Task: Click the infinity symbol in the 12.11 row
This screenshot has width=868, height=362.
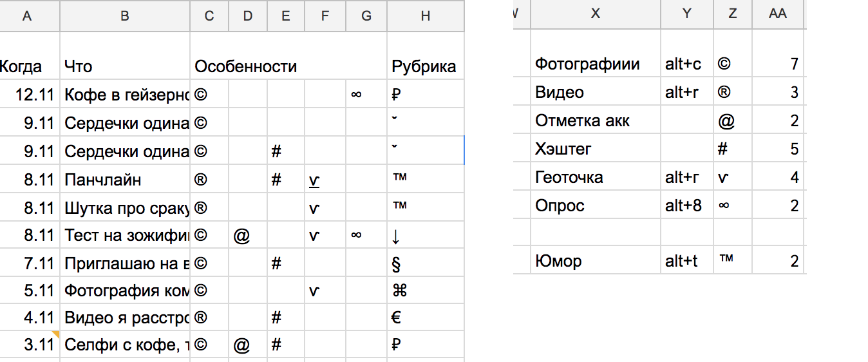Action: (x=356, y=95)
